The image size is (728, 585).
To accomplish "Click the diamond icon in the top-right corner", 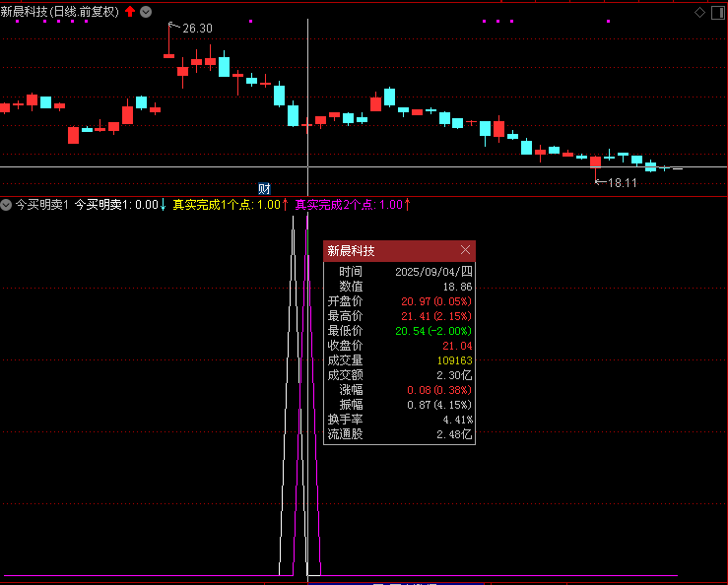I will 699,13.
